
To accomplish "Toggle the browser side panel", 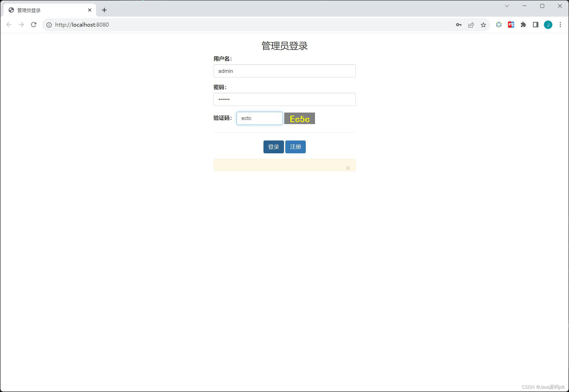I will point(536,25).
